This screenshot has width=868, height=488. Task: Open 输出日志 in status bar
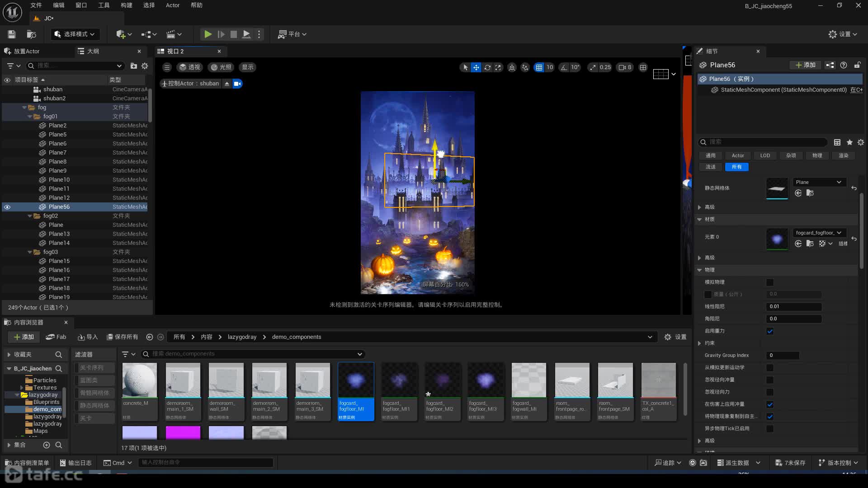pyautogui.click(x=76, y=463)
